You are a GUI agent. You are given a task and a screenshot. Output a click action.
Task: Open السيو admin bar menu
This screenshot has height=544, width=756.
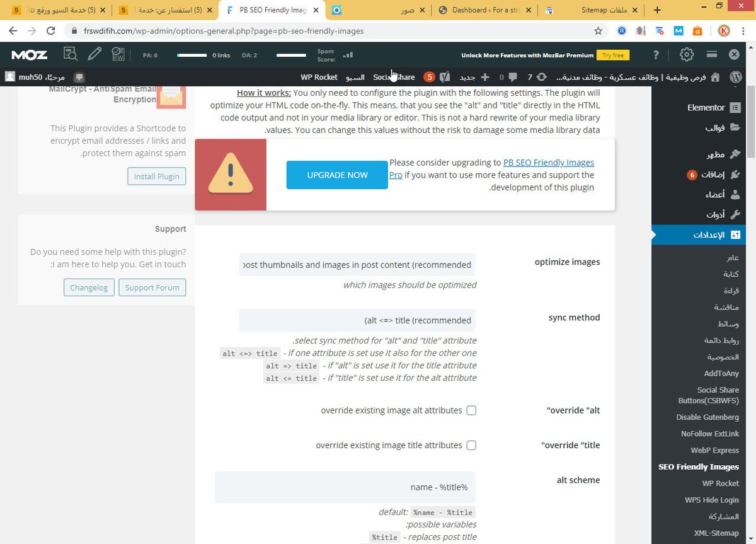click(355, 77)
